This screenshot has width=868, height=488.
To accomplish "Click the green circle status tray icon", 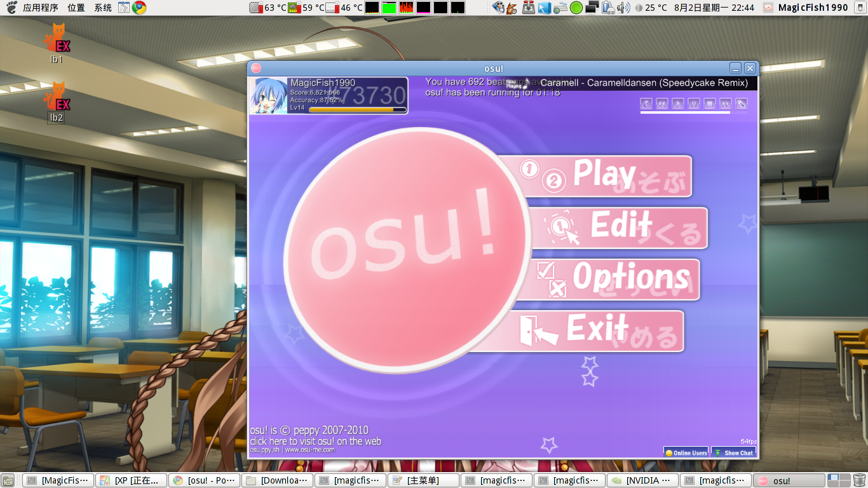I will 576,8.
